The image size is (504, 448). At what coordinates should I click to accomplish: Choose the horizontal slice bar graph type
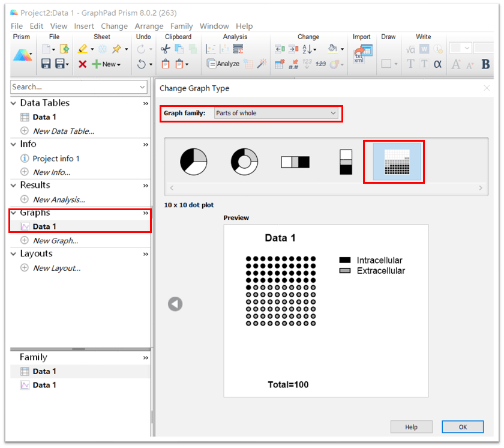[x=295, y=162]
